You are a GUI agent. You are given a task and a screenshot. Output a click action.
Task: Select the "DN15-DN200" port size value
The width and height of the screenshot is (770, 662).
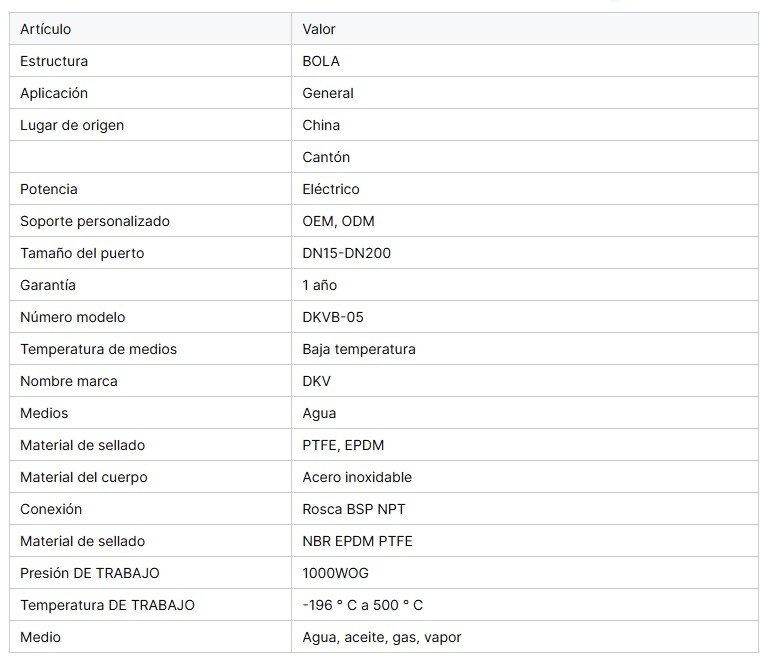(x=346, y=253)
